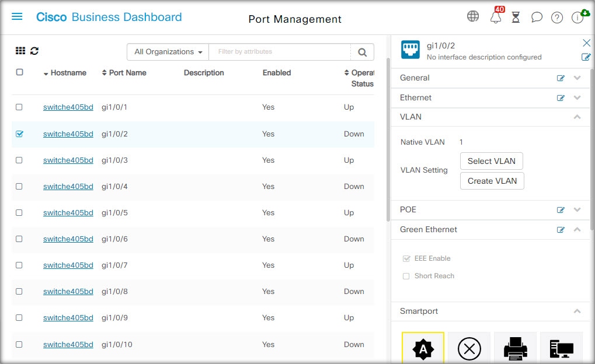Open the chat feedback bubble icon
Image resolution: width=595 pixels, height=364 pixels.
[x=537, y=17]
